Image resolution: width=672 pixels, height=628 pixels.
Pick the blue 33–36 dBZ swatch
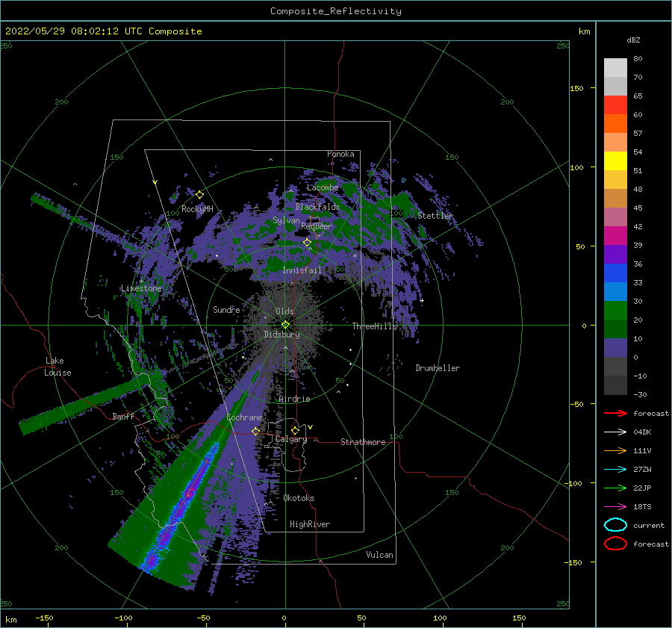(x=615, y=273)
